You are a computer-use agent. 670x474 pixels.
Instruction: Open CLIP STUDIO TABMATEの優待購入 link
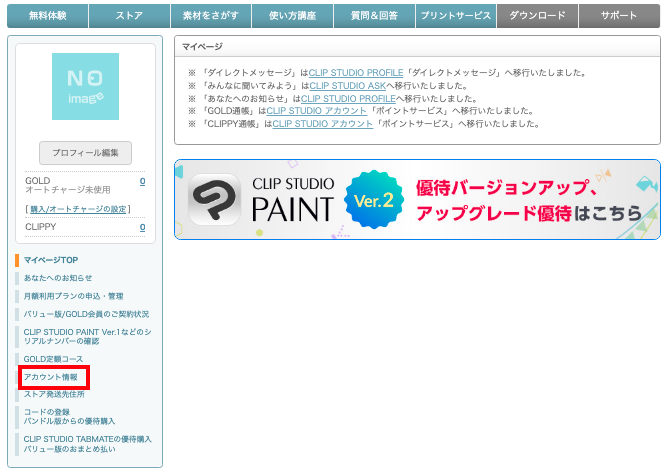(88, 439)
